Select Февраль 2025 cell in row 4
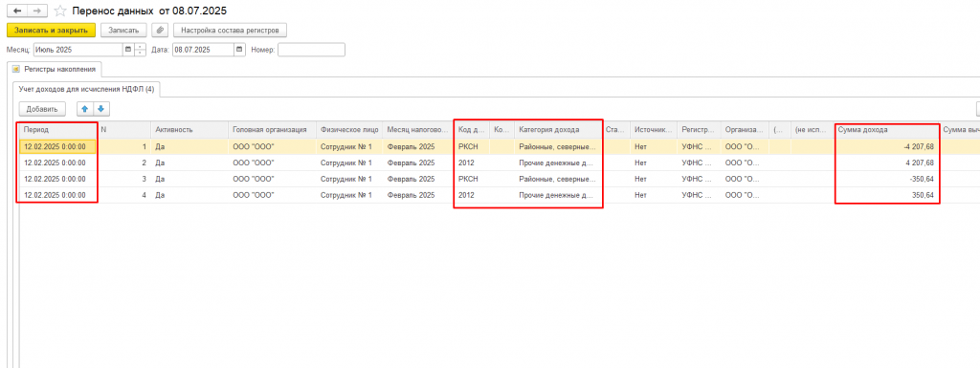Screen dimensions: 980x368 pos(418,195)
